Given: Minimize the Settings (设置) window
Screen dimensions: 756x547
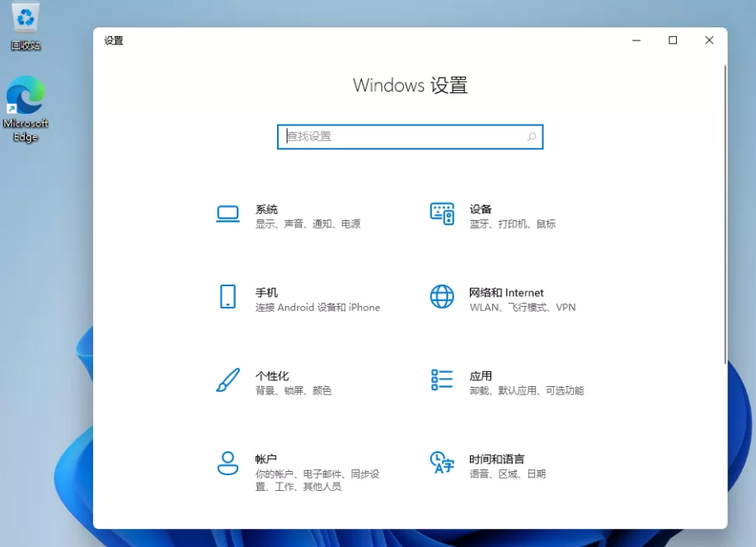Looking at the screenshot, I should (x=636, y=40).
